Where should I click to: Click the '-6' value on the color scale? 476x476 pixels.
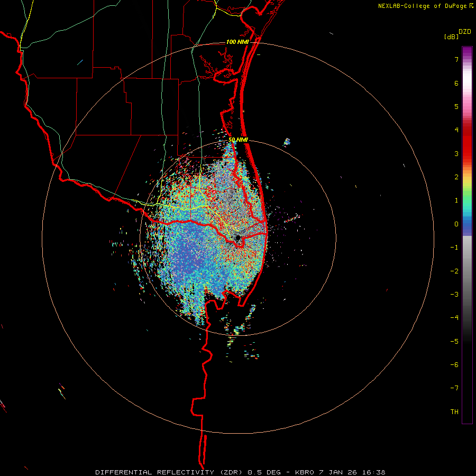click(x=454, y=365)
